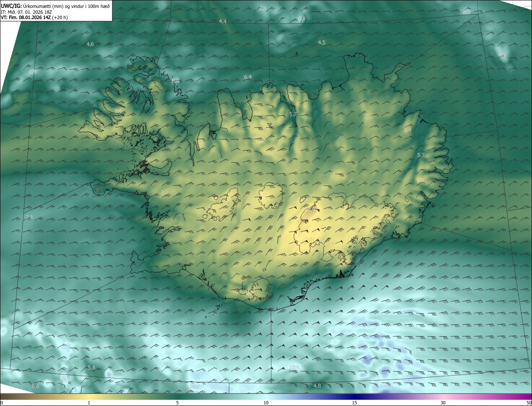532x406 pixels.
Task: Click the colorbar tick label "15"
Action: 355,403
